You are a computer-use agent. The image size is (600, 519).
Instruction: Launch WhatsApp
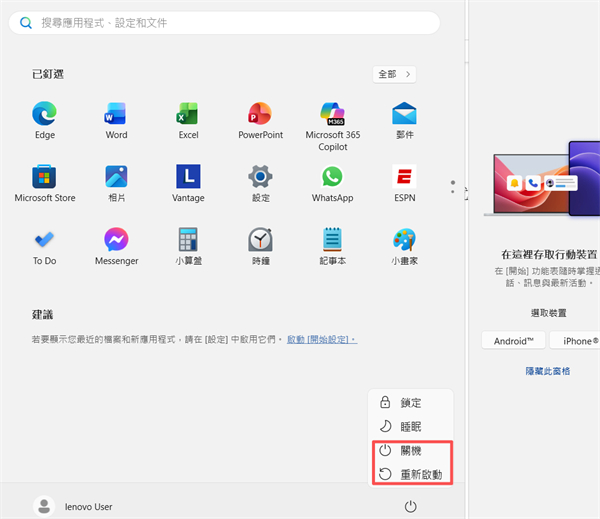point(333,184)
